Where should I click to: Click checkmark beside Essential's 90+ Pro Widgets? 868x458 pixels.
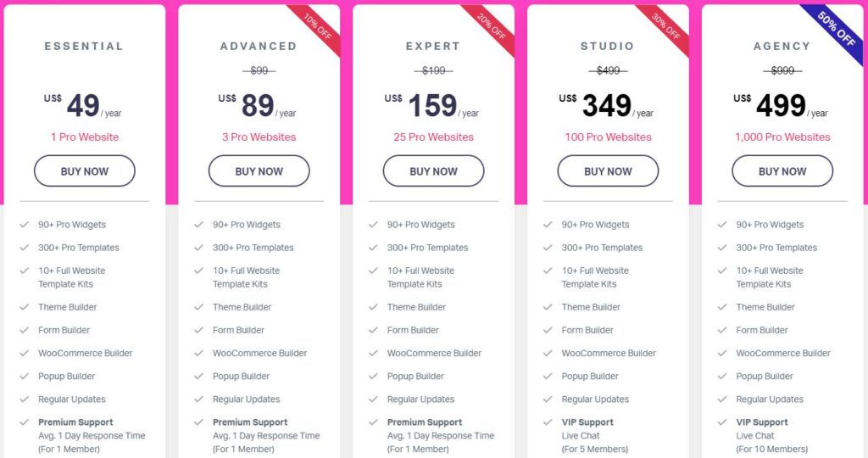25,225
